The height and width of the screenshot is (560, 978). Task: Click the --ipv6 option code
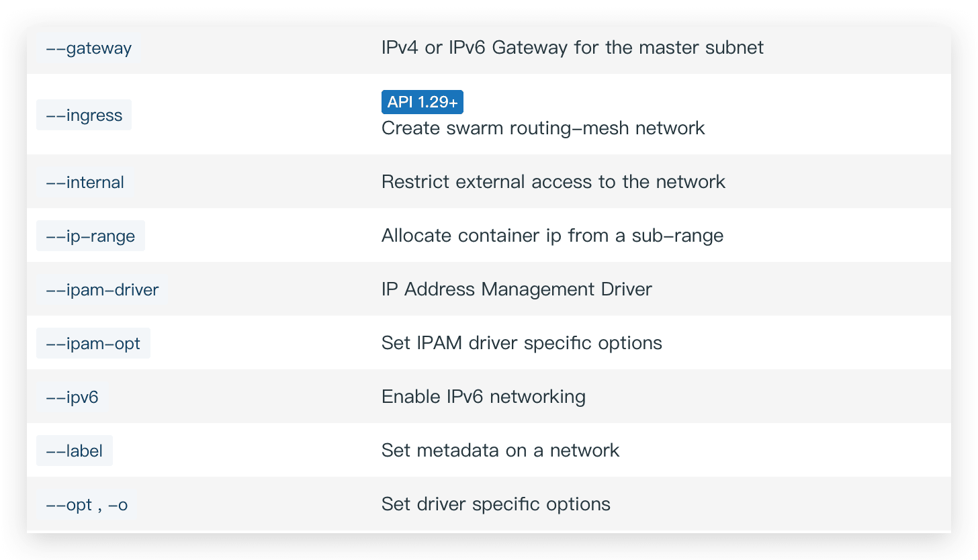72,398
